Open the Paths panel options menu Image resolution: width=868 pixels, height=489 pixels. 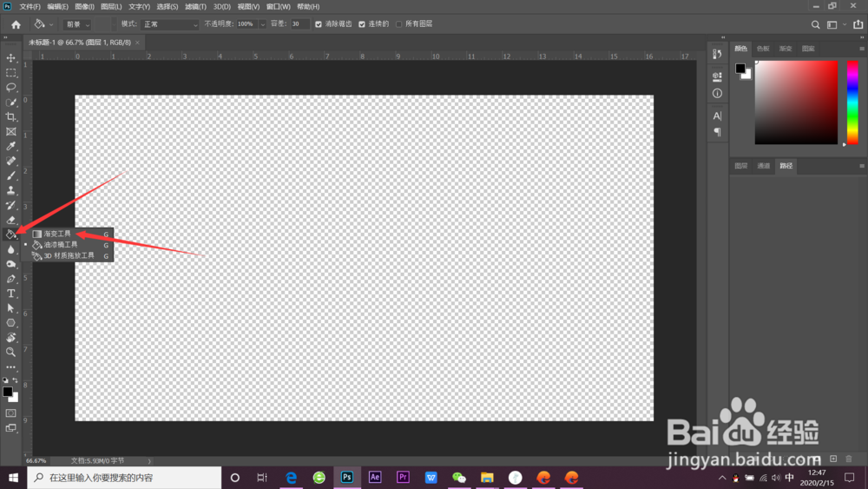(861, 166)
